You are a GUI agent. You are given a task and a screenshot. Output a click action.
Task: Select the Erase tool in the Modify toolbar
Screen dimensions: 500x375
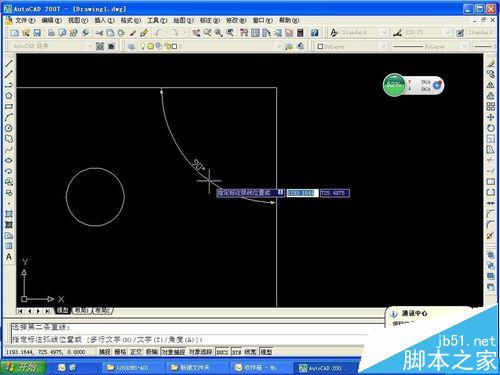click(491, 63)
